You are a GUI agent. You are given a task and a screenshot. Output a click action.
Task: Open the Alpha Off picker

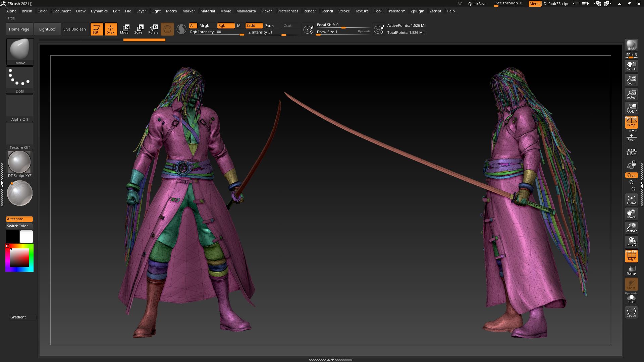pyautogui.click(x=19, y=108)
